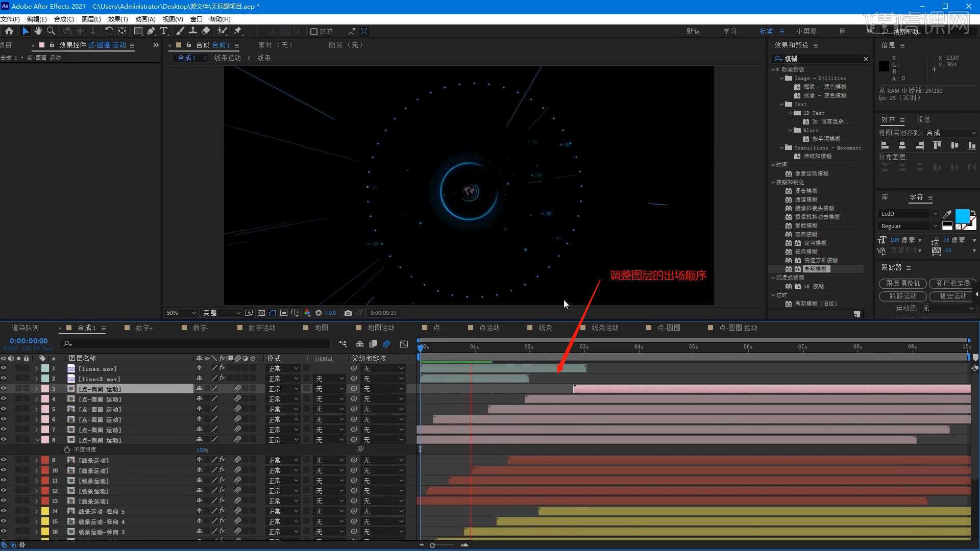Select the Hand tool
The image size is (980, 551).
point(38,31)
